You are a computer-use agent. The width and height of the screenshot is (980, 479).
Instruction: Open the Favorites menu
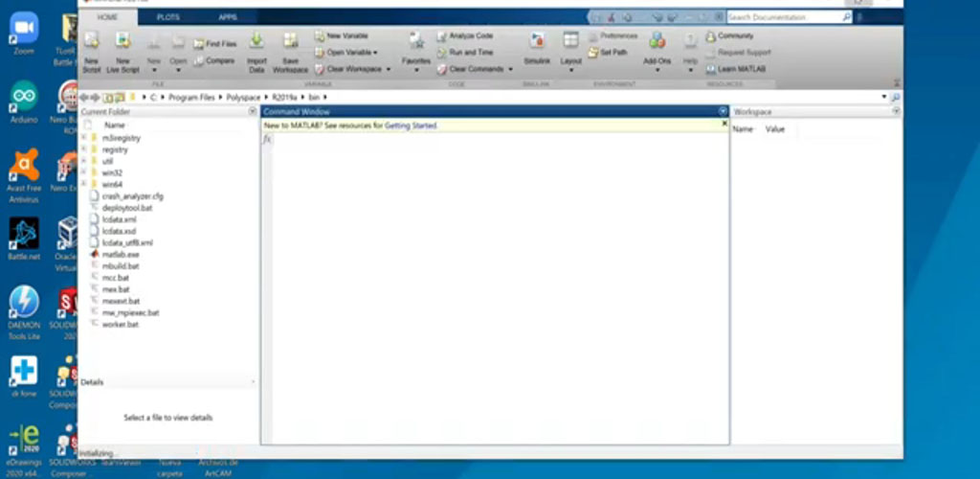(416, 52)
